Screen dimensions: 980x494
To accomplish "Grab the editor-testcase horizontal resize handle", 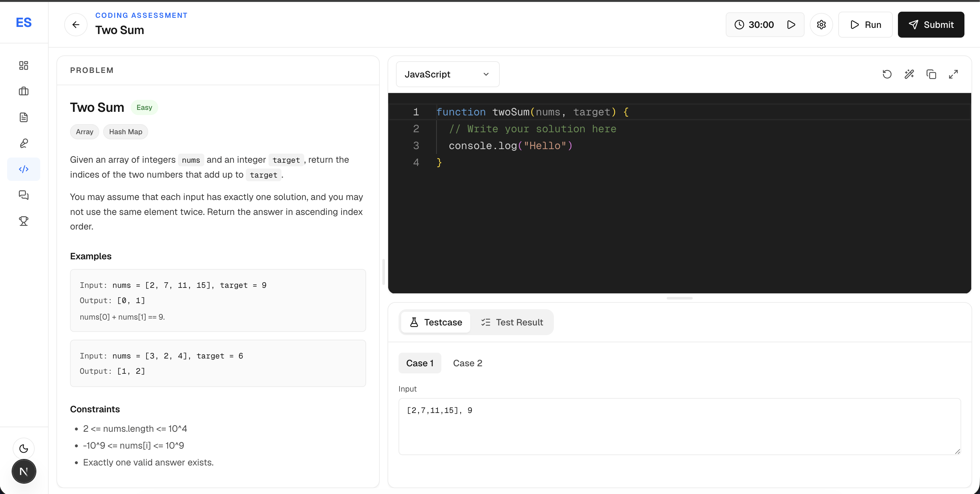I will (x=679, y=298).
